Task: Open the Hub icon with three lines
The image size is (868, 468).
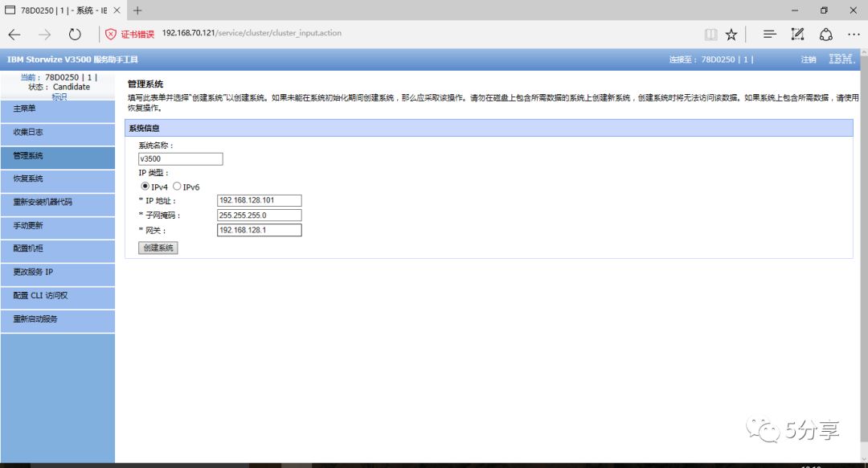Action: pyautogui.click(x=769, y=35)
